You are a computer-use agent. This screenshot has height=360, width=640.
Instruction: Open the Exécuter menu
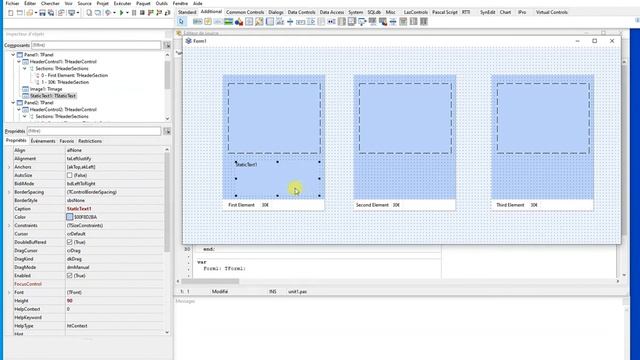tap(122, 3)
